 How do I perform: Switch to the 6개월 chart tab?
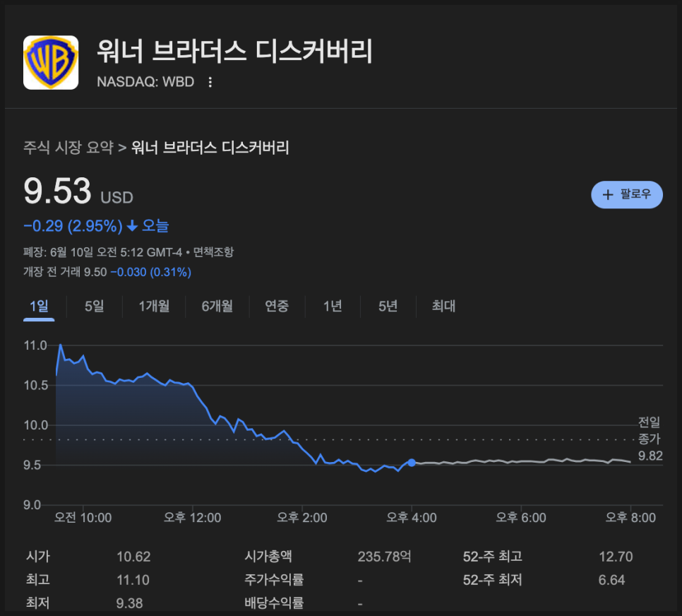(217, 306)
